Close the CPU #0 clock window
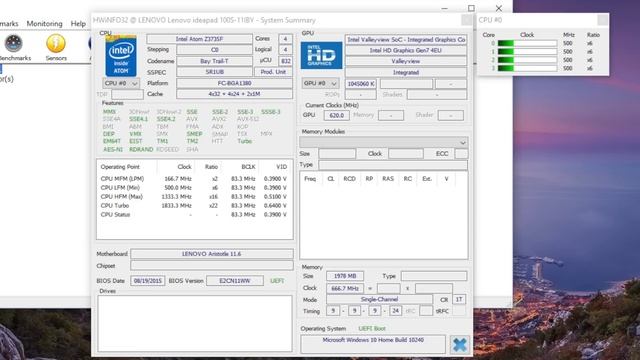The height and width of the screenshot is (360, 640). (x=602, y=20)
